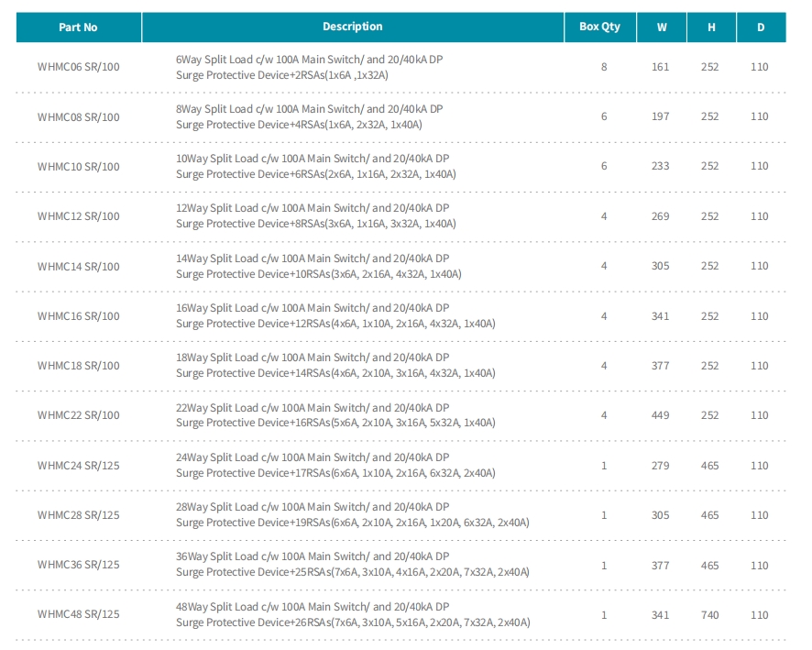Select part number WHMC12 SR/100
The image size is (812, 650).
pos(78,216)
